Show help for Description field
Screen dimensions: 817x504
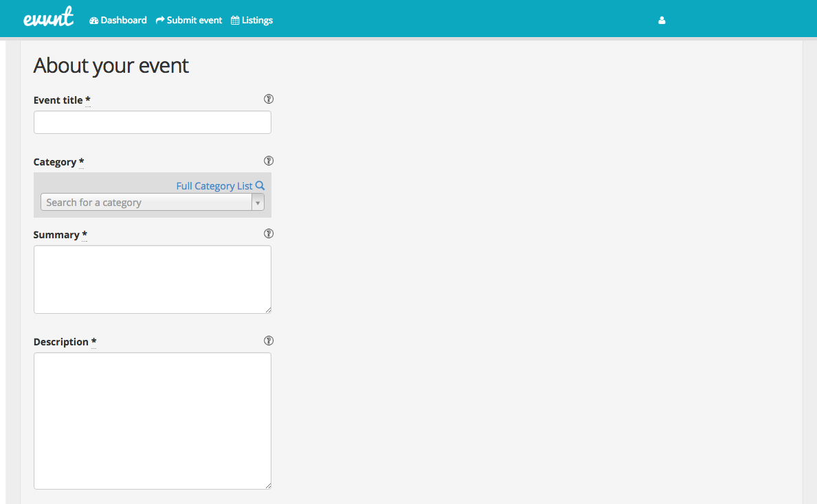pyautogui.click(x=269, y=341)
